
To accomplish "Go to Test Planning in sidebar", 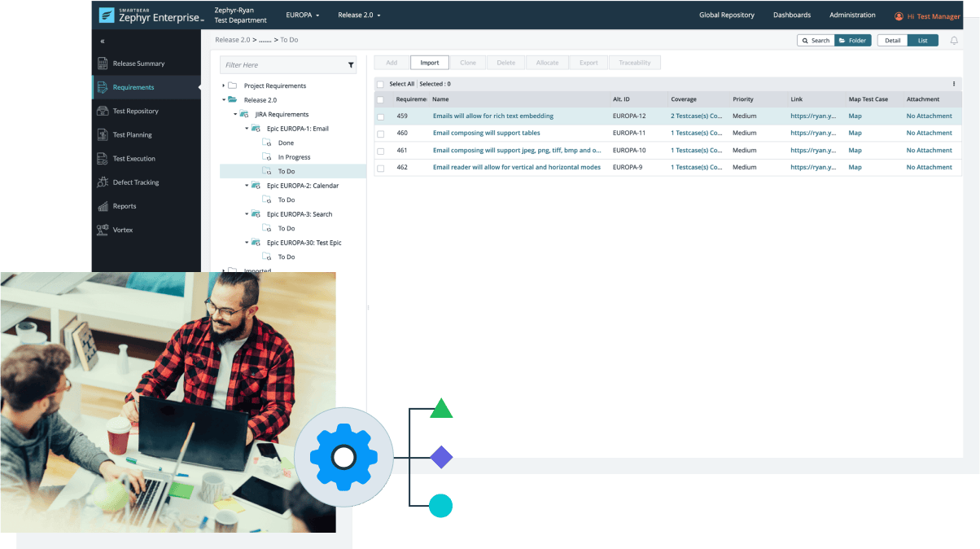I will tap(133, 134).
